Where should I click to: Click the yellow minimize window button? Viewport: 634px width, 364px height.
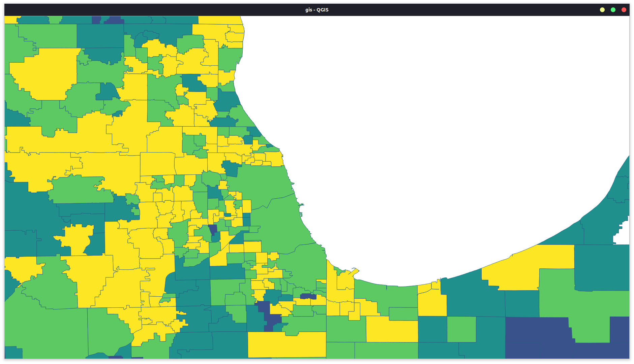coord(602,10)
